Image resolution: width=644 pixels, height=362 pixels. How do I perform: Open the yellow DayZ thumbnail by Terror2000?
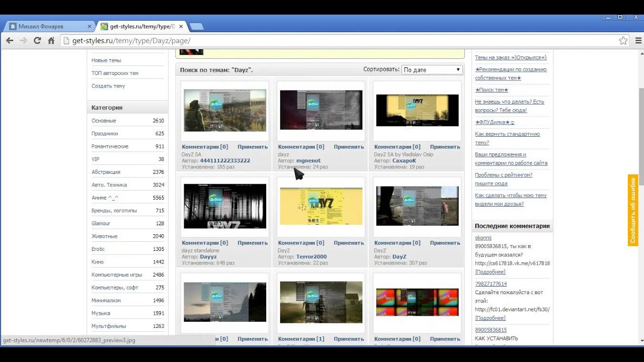tap(321, 207)
